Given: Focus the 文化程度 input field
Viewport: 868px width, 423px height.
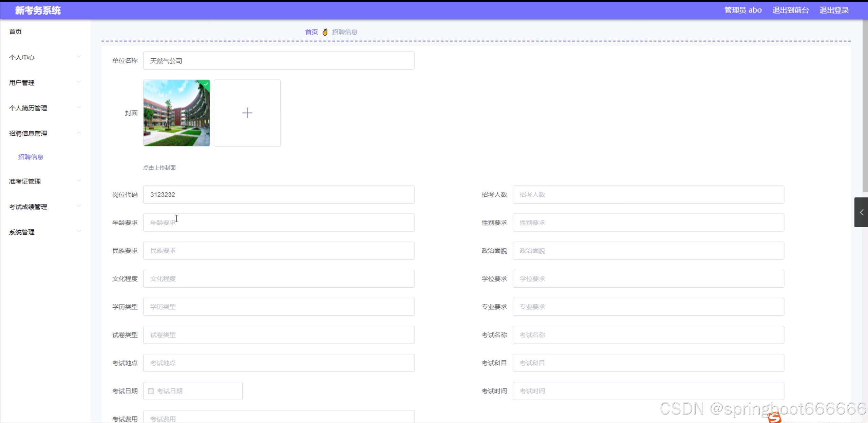Looking at the screenshot, I should point(279,279).
